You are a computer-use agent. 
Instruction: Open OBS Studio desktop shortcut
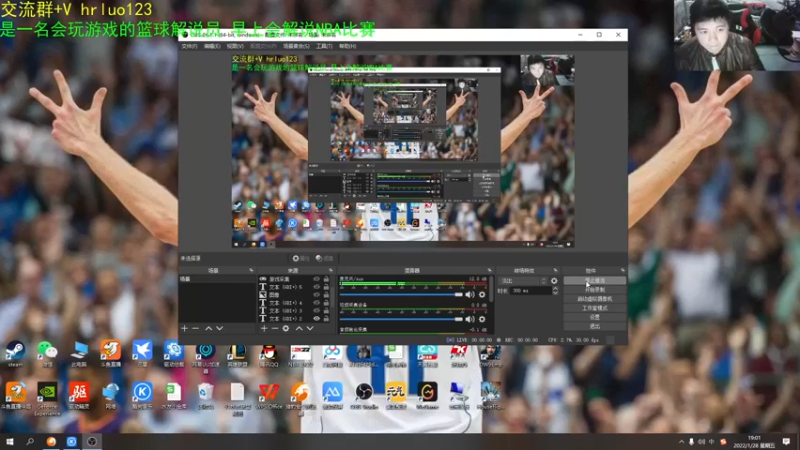click(x=364, y=396)
